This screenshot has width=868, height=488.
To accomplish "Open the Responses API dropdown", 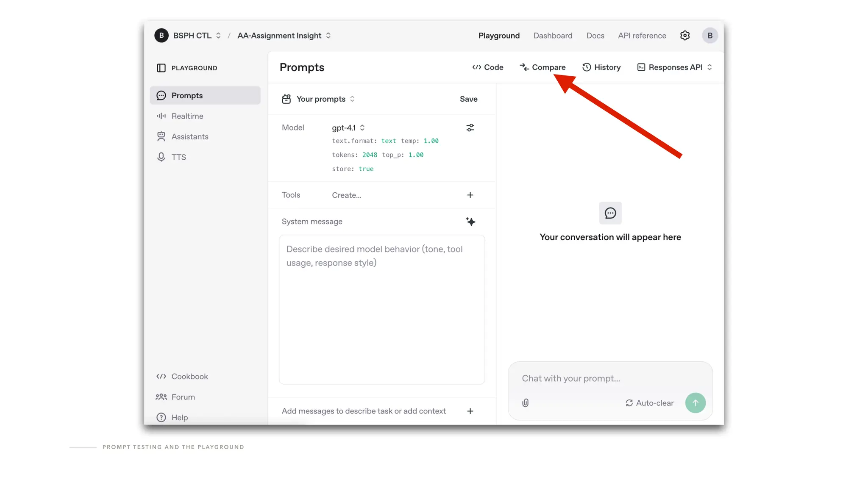I will coord(675,67).
